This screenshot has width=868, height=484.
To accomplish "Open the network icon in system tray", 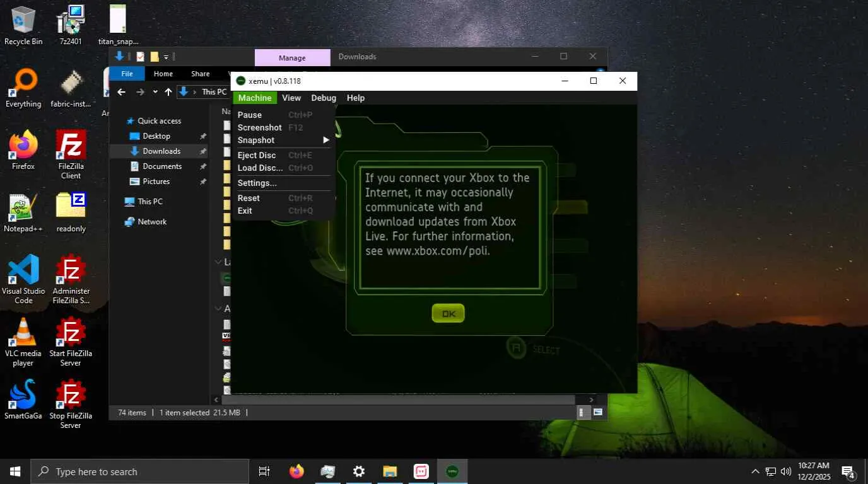I will [771, 471].
